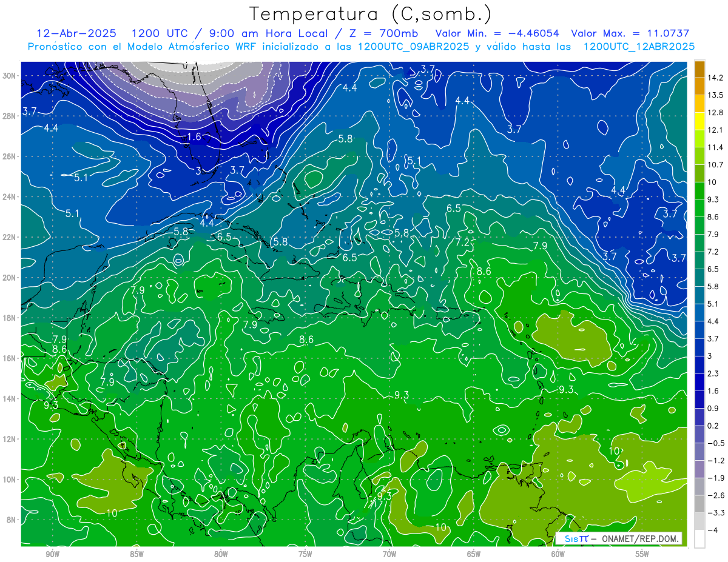
Task: Click the '11.4' legend value
Action: click(716, 147)
